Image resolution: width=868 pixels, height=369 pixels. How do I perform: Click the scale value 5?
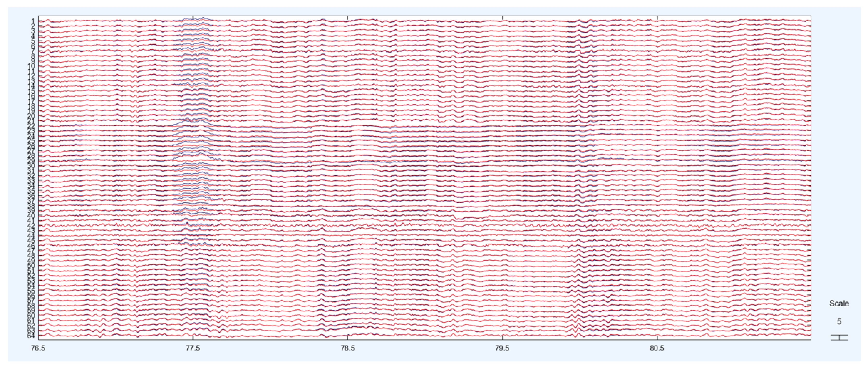pos(839,321)
